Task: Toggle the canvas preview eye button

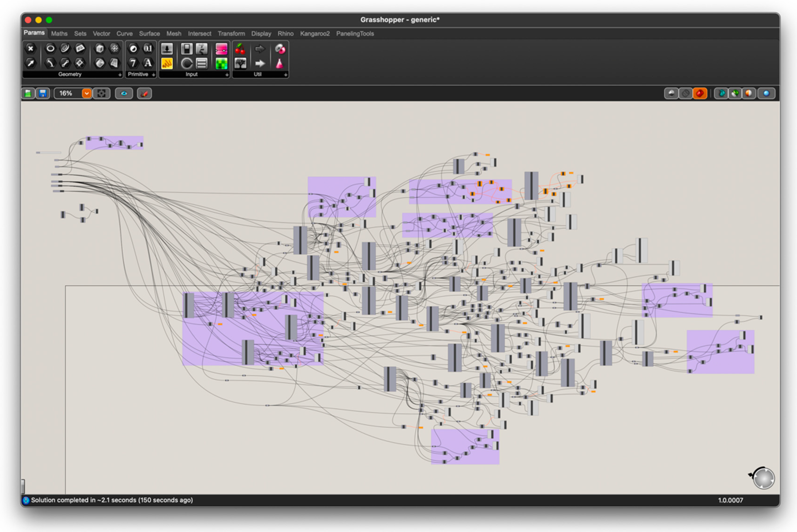Action: 124,93
